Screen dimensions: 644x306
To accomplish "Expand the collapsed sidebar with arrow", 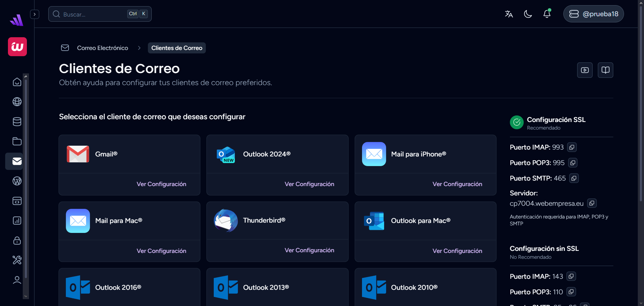I will click(x=34, y=14).
